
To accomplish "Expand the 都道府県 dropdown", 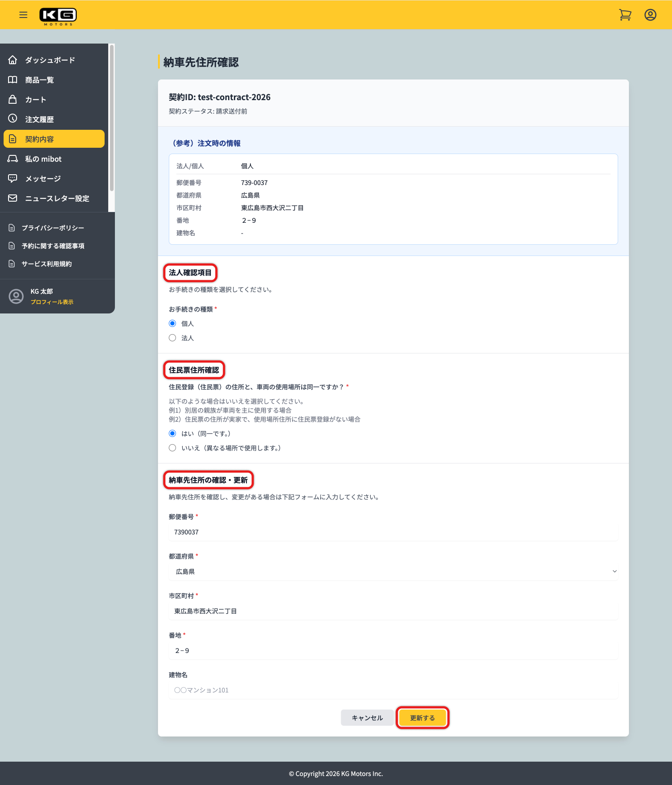I will [x=393, y=571].
